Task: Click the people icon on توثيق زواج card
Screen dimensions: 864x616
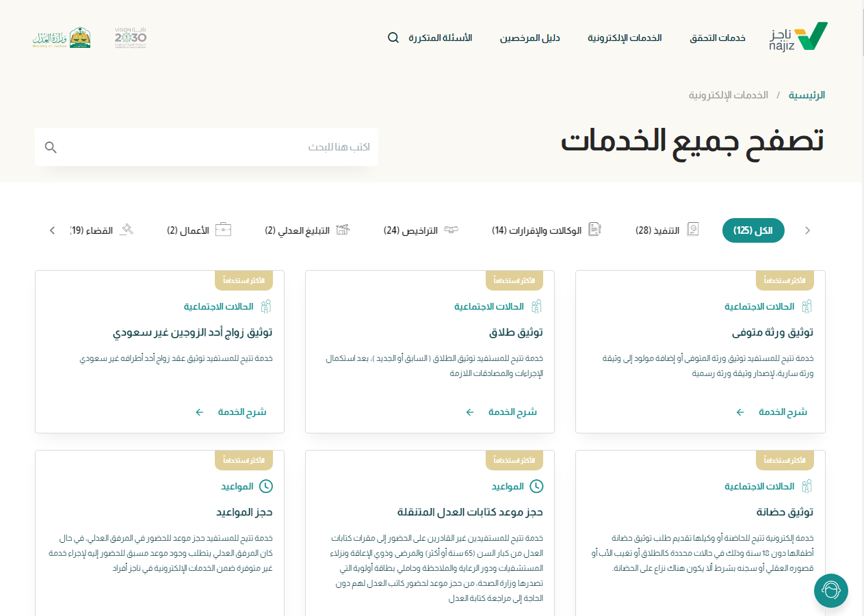Action: (266, 306)
